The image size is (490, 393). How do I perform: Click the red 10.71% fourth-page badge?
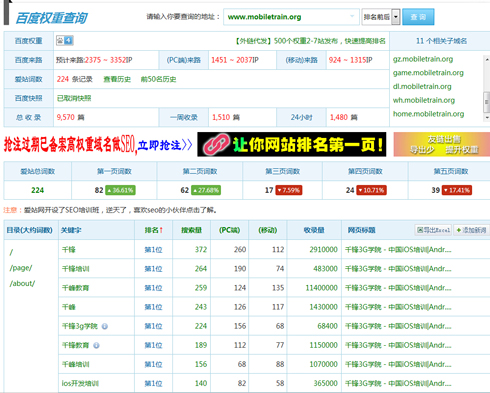click(x=371, y=190)
